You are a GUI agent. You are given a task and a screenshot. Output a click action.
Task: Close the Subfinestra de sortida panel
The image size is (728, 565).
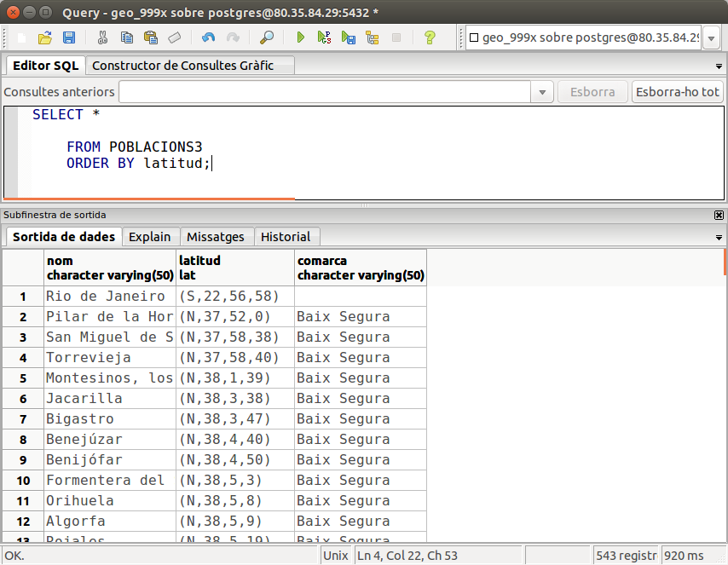(x=719, y=216)
